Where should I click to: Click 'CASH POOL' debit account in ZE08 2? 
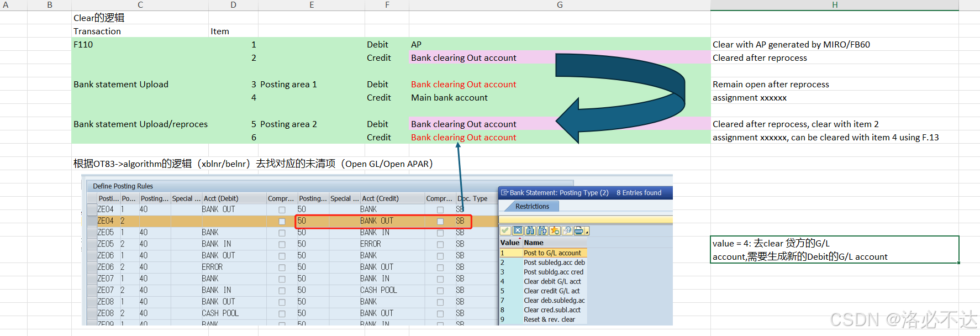(x=220, y=313)
